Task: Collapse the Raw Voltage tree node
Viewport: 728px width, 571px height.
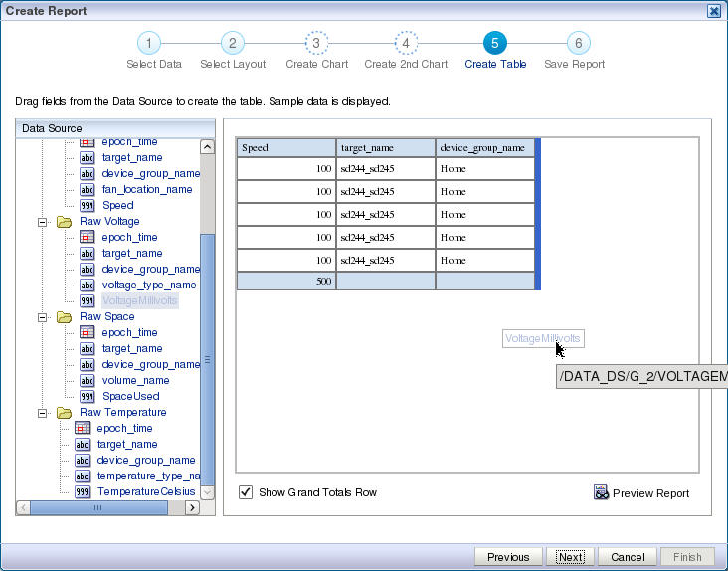Action: (42, 222)
